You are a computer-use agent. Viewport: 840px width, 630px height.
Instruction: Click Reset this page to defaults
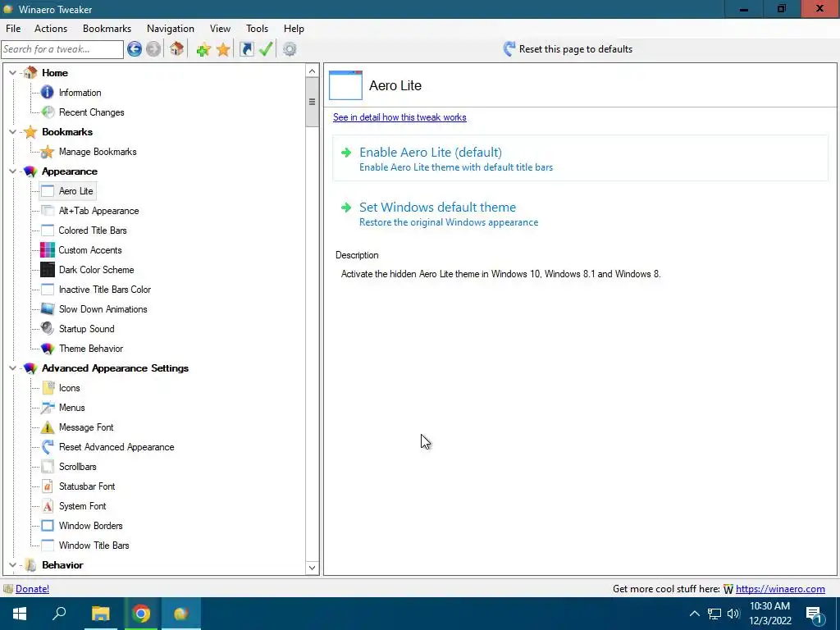(x=568, y=49)
